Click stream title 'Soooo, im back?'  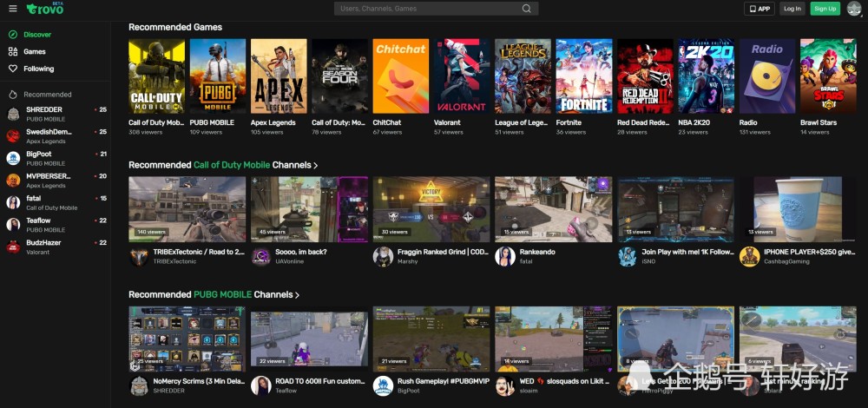[x=301, y=252]
